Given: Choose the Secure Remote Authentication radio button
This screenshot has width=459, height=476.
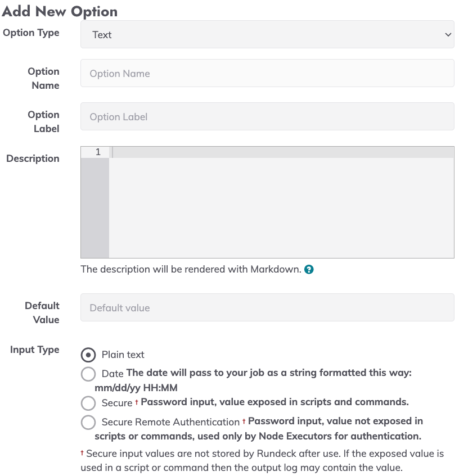Looking at the screenshot, I should pyautogui.click(x=88, y=422).
